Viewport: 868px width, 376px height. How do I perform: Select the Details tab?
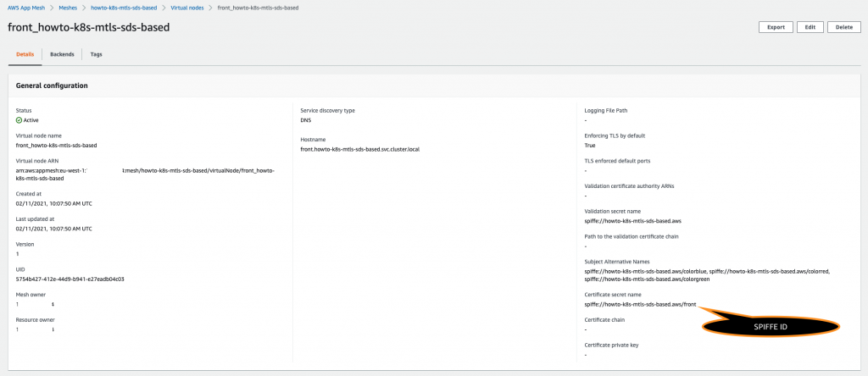click(25, 55)
